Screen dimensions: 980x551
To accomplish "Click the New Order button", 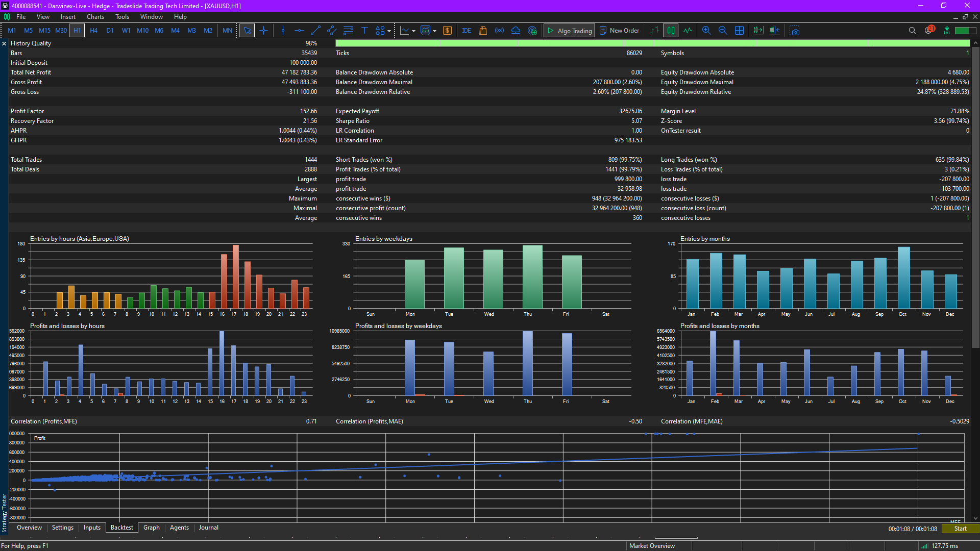I will [619, 31].
